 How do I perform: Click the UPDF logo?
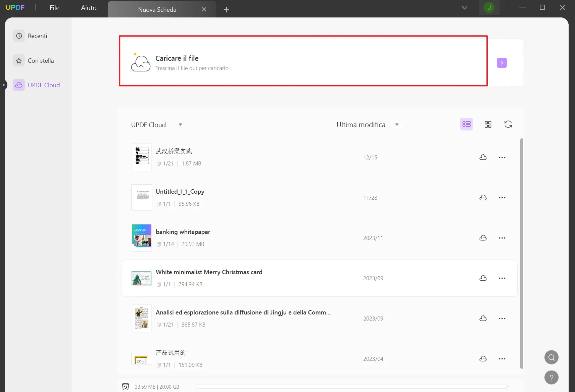(x=15, y=7)
